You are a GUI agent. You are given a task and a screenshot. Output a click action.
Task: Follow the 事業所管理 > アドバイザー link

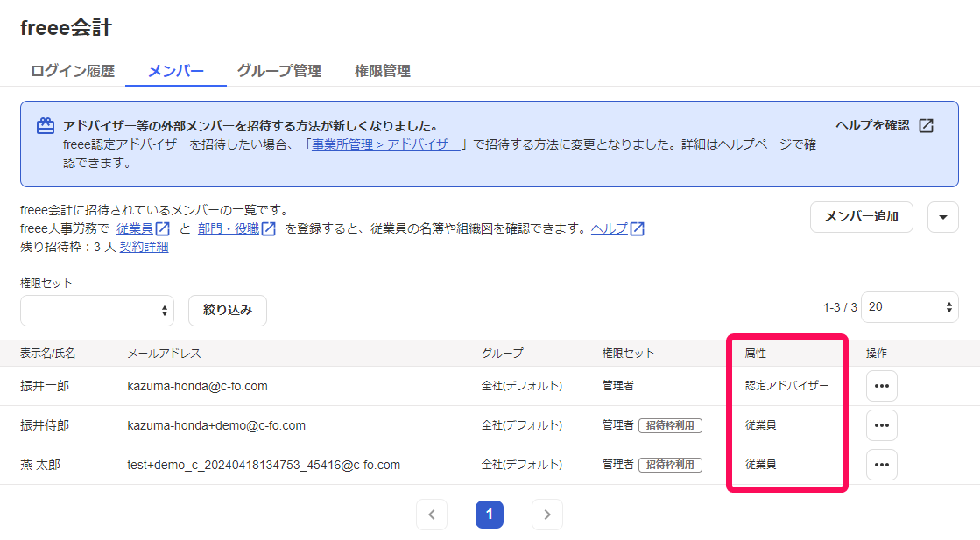click(x=385, y=144)
